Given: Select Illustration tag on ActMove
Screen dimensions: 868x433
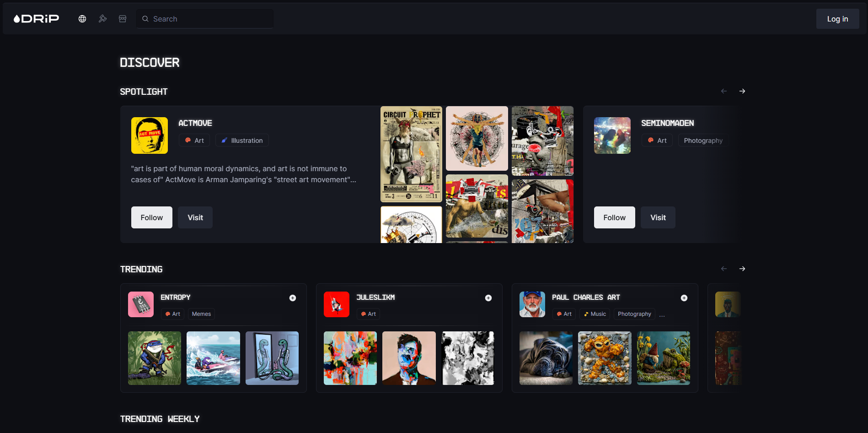Looking at the screenshot, I should click(x=242, y=141).
